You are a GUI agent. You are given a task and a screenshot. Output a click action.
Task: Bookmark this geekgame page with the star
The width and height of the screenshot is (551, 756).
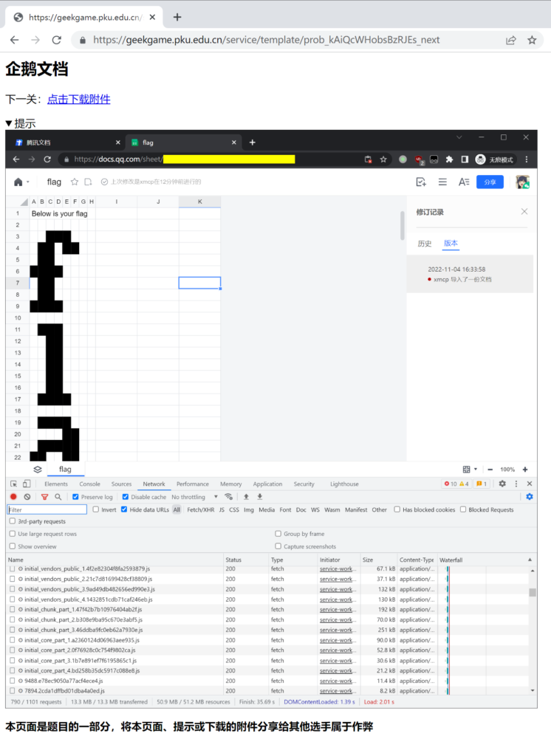click(x=532, y=41)
